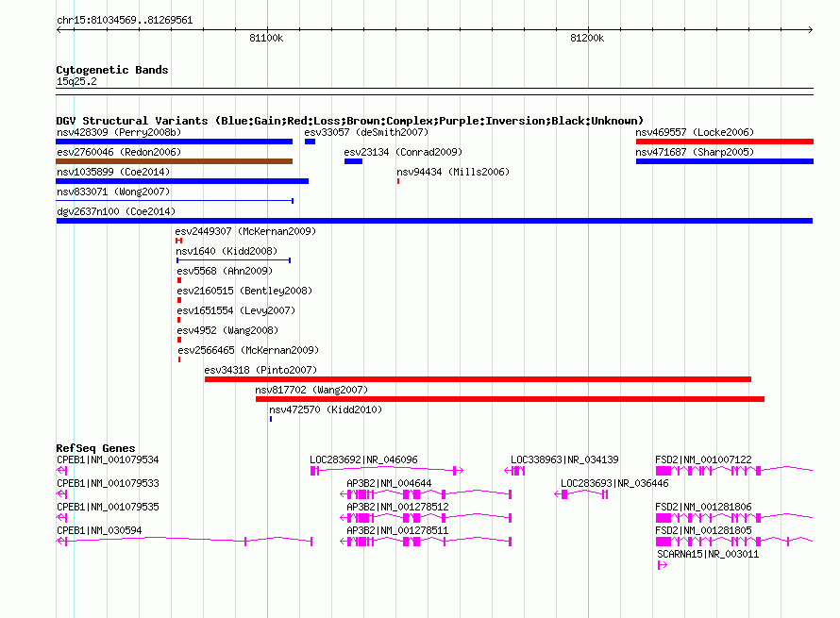Screen dimensions: 840x618
Task: Select the nsv1640 (Kidd2008) blue span line
Action: 233,260
